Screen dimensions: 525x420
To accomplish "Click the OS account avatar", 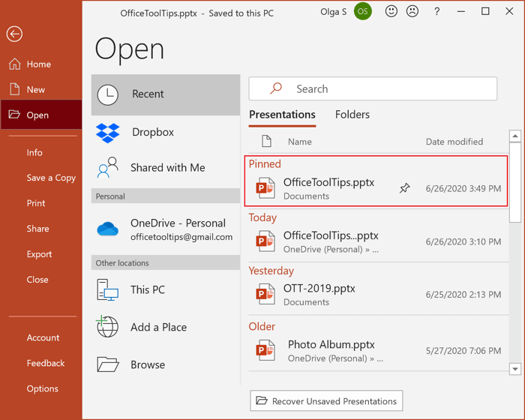I will [362, 11].
